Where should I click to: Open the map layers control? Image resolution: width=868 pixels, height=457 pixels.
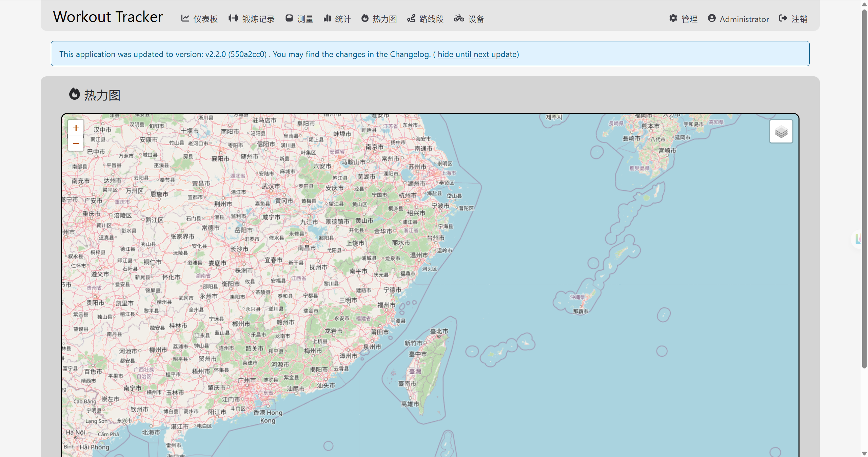click(781, 131)
